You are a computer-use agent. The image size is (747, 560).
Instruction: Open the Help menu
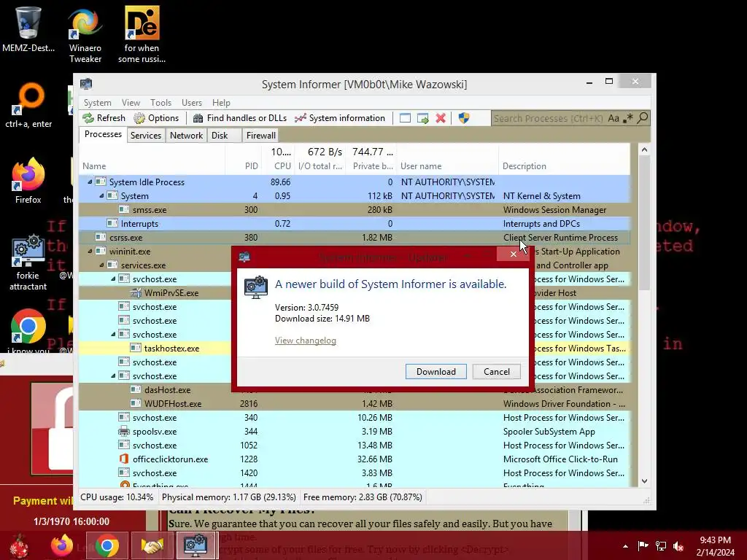click(221, 103)
